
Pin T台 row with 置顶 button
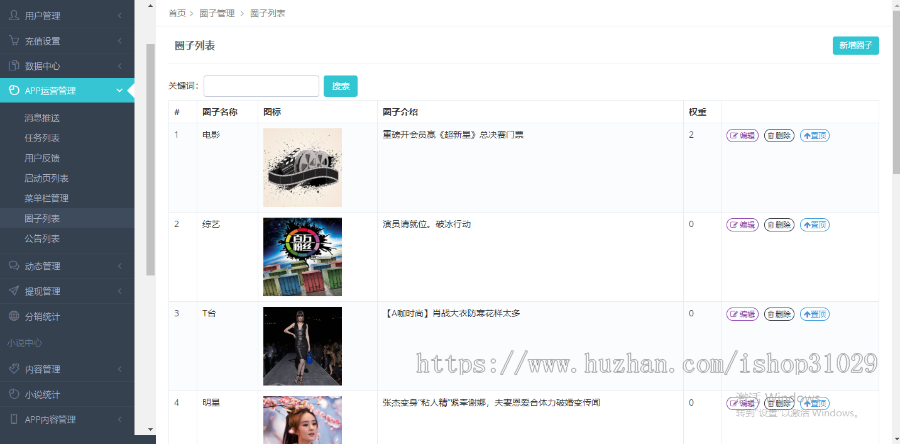[815, 314]
